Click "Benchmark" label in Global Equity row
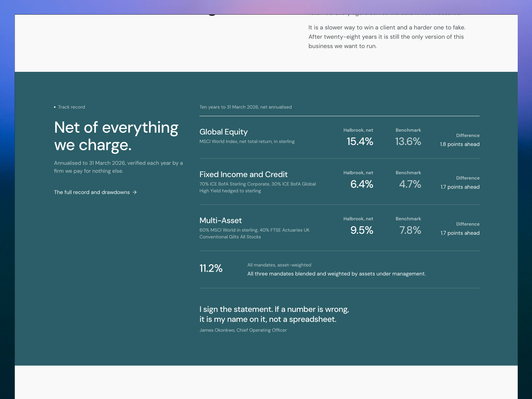 click(408, 130)
